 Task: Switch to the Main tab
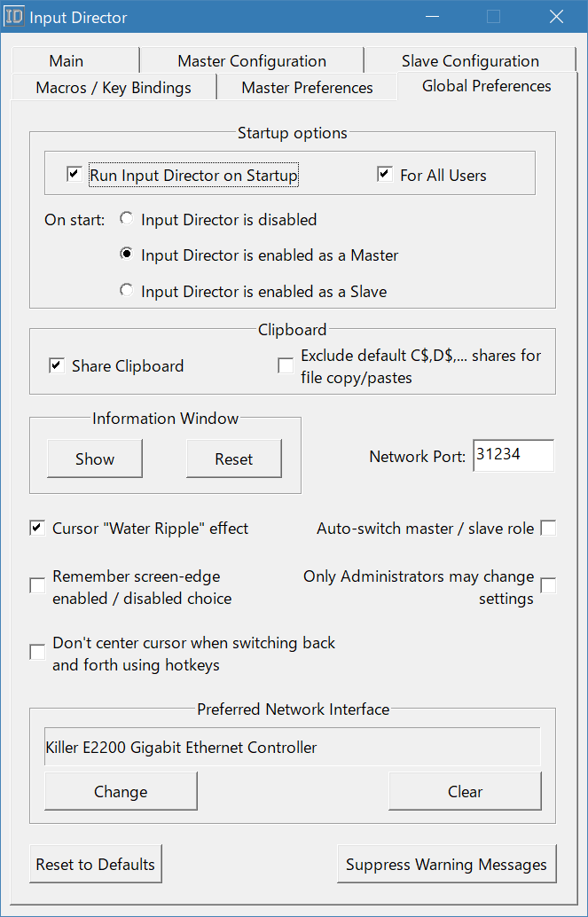(67, 61)
